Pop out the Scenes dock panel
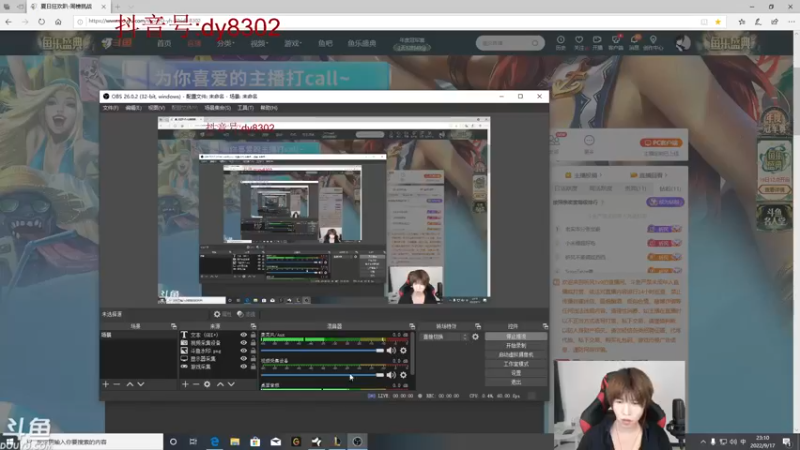The image size is (800, 450). coord(173,326)
